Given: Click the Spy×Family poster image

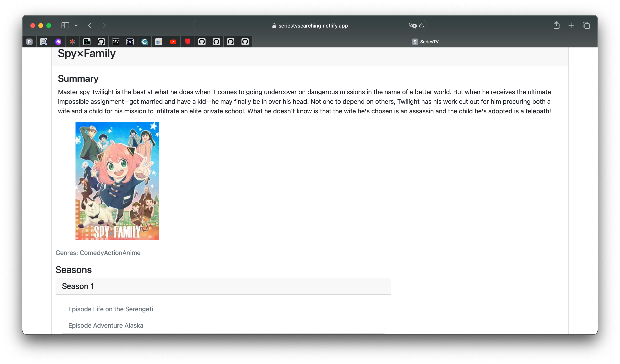Looking at the screenshot, I should [x=117, y=181].
